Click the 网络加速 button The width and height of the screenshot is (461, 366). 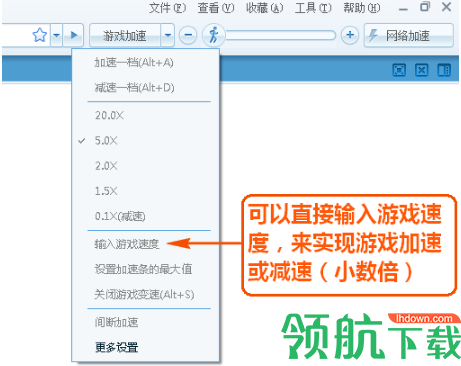409,35
